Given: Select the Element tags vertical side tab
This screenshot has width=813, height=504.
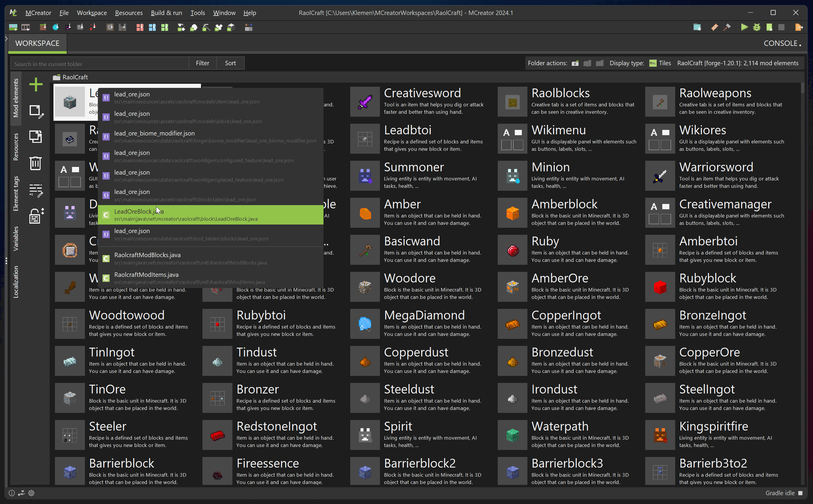Looking at the screenshot, I should coord(16,193).
